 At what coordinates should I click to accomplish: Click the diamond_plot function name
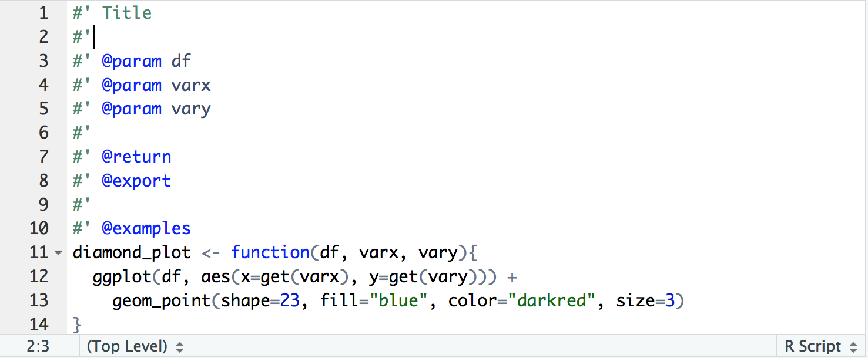pos(132,252)
